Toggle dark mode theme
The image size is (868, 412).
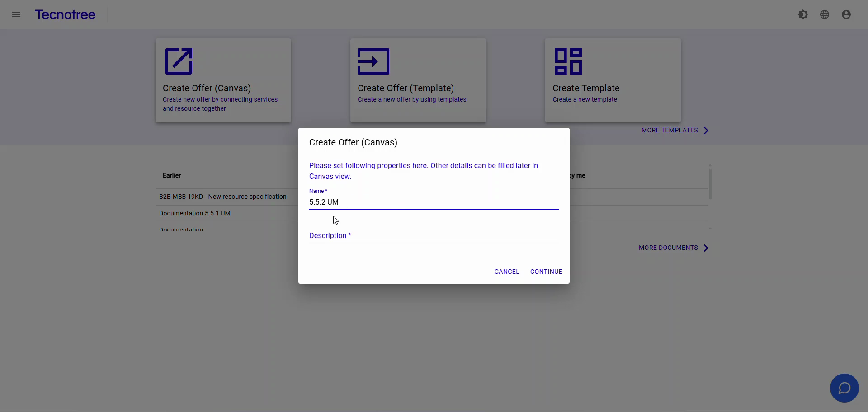[x=803, y=14]
